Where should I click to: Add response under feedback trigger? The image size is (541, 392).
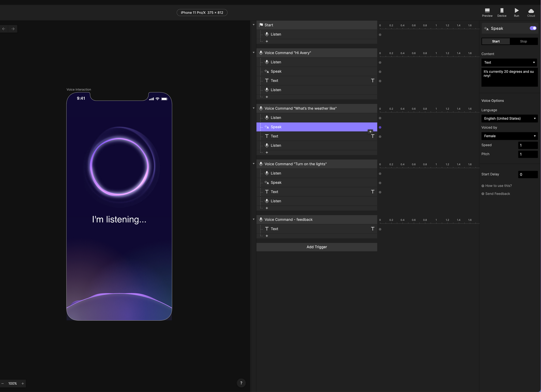[267, 236]
